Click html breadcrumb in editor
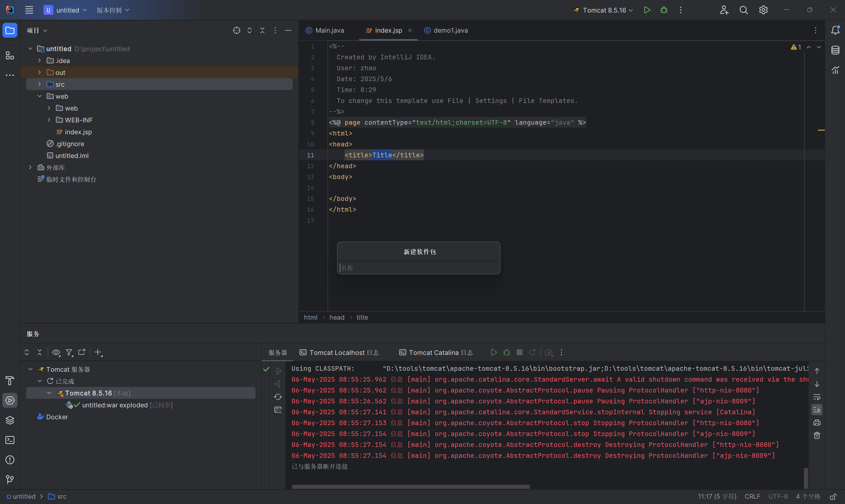The height and width of the screenshot is (504, 845). (x=311, y=317)
